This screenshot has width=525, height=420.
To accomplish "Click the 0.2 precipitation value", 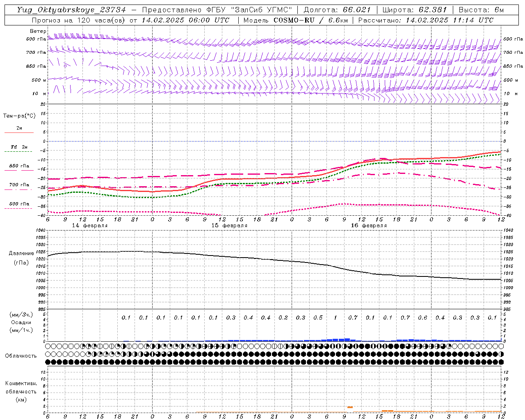I will point(283,318).
